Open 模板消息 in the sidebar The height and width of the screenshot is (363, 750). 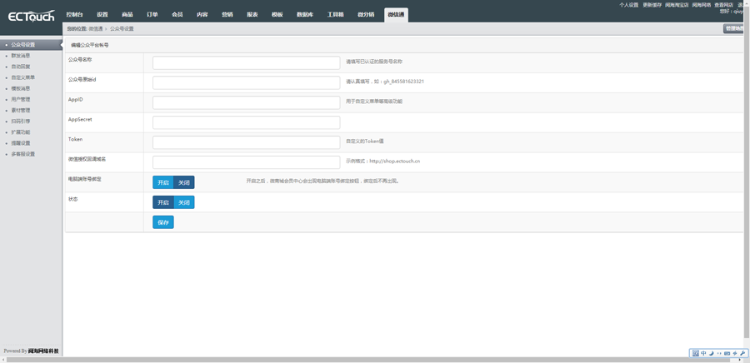click(x=21, y=88)
